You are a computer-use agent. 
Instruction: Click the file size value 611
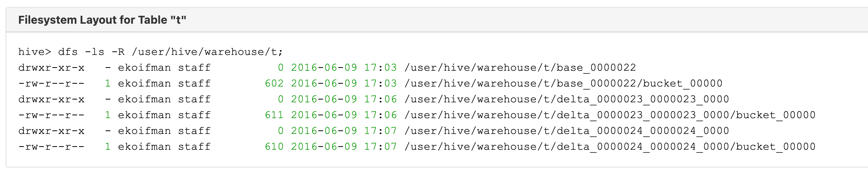coord(274,115)
